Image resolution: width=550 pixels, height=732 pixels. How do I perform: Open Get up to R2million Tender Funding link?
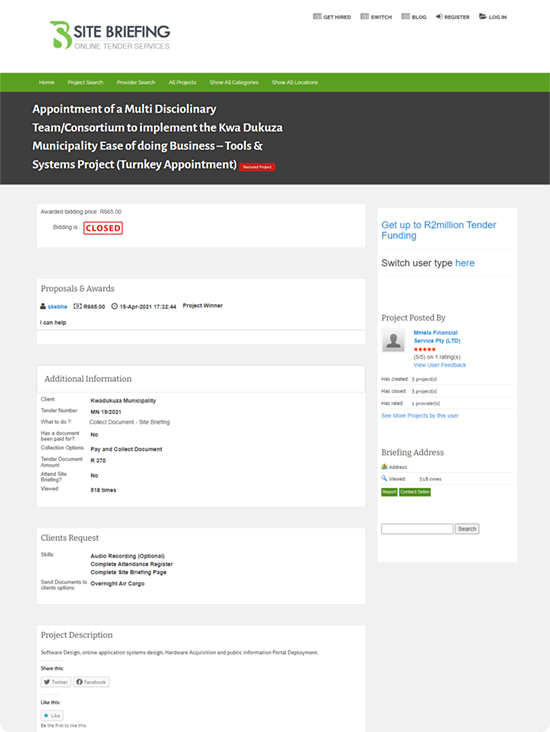click(439, 230)
